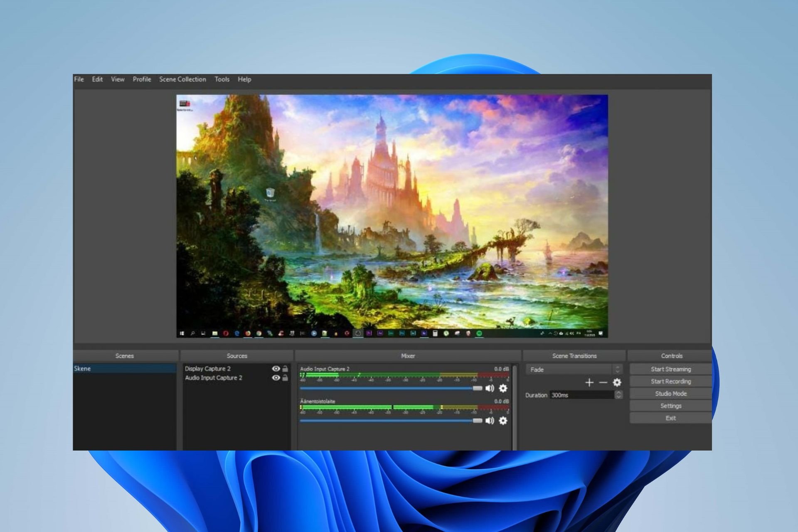Enable Studio Mode
798x532 pixels.
pyautogui.click(x=671, y=394)
